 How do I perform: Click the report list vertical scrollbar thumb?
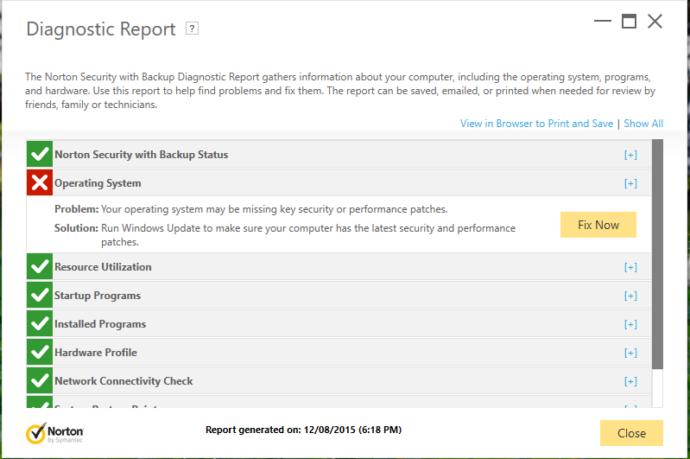point(657,254)
